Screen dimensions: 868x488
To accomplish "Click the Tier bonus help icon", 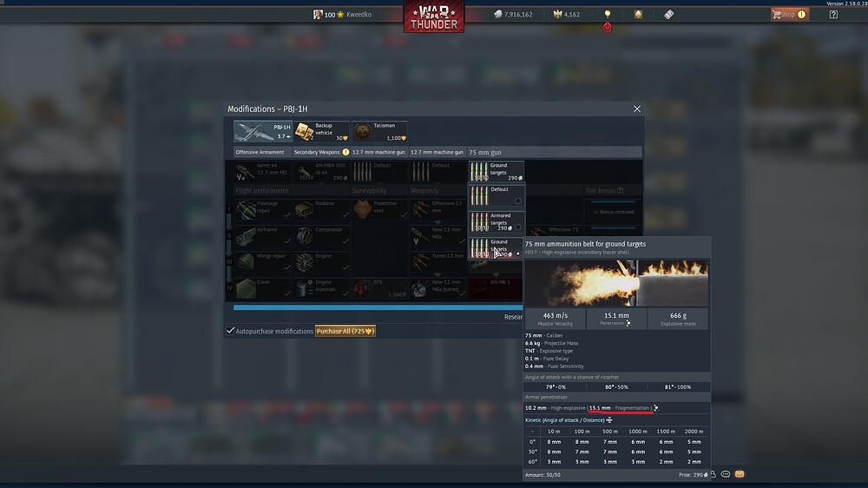I will [x=620, y=190].
